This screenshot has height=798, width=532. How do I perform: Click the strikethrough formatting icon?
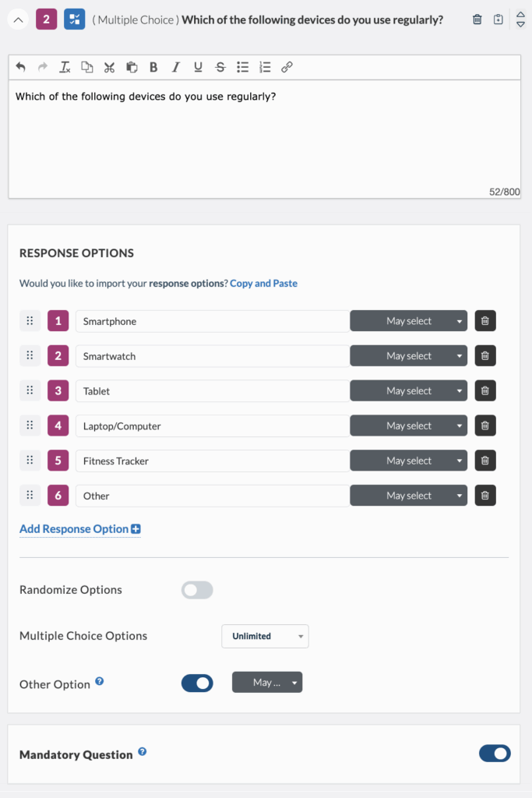220,68
